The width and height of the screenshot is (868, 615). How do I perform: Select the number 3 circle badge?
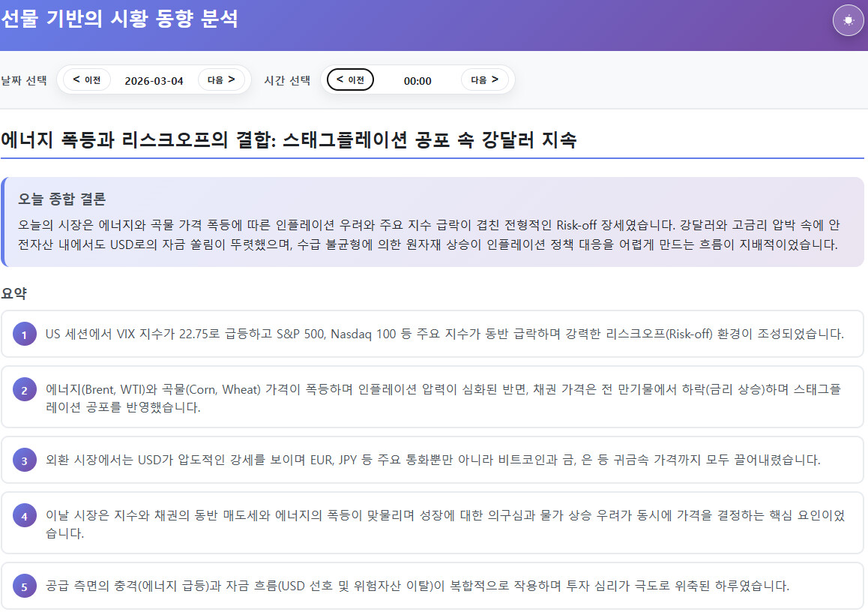tap(25, 460)
